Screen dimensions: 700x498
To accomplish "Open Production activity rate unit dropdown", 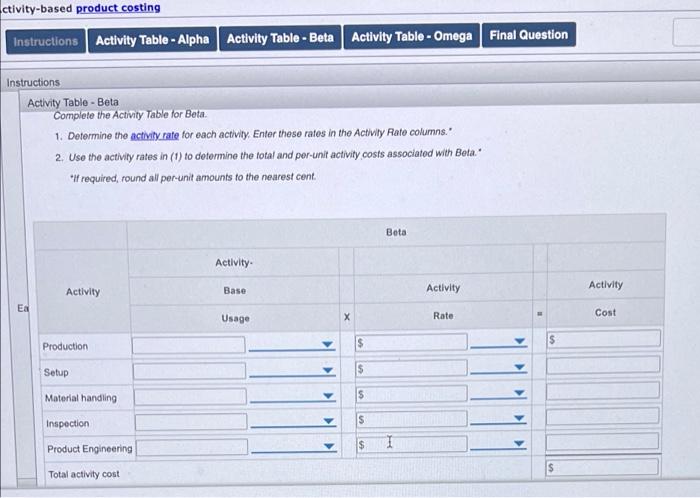I will [499, 341].
